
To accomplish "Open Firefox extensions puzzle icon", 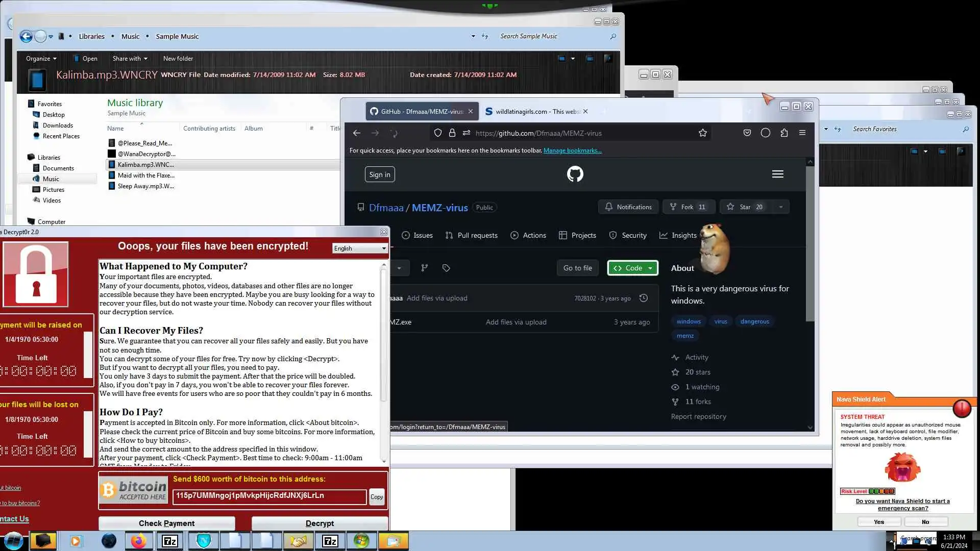I will click(x=784, y=133).
